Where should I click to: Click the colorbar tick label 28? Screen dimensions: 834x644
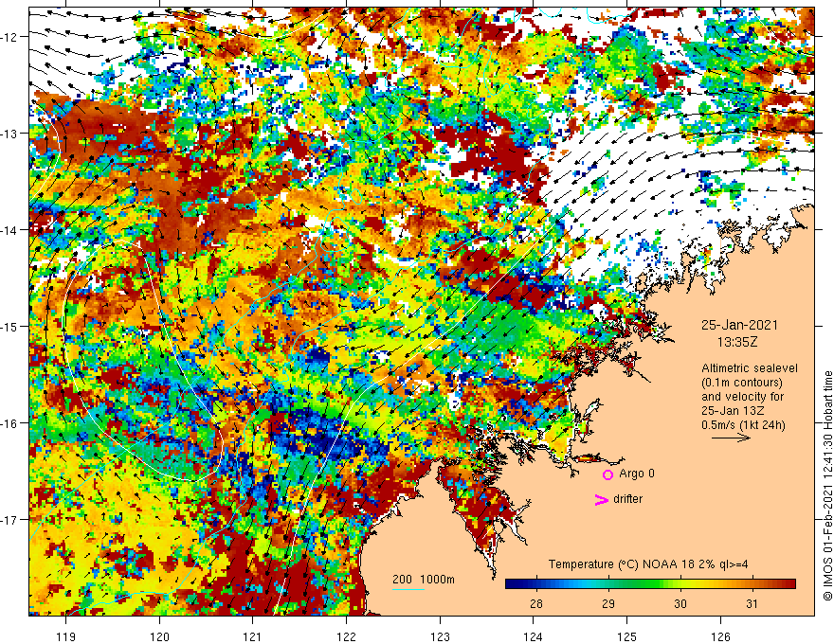(536, 603)
